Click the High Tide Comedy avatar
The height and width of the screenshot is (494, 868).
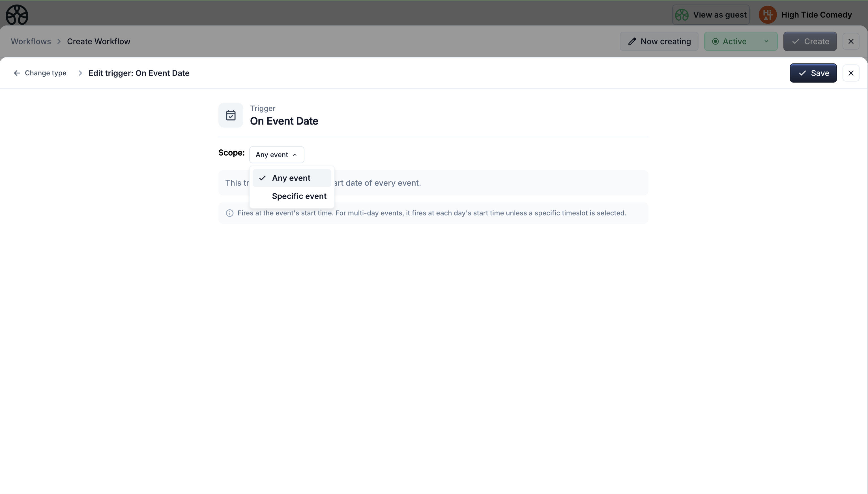pos(768,15)
